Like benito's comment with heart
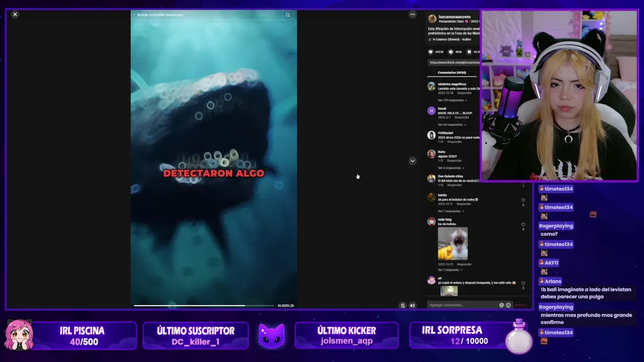This screenshot has height=362, width=644. click(523, 200)
